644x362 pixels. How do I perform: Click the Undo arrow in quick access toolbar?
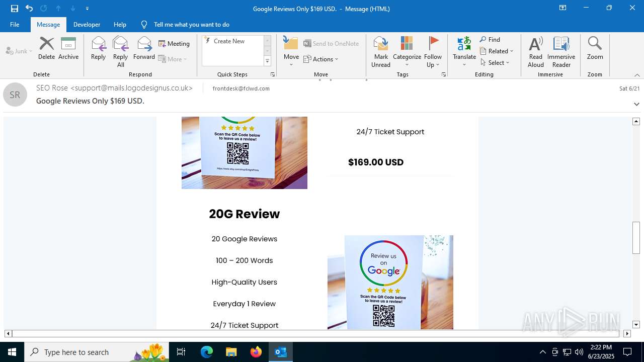29,9
